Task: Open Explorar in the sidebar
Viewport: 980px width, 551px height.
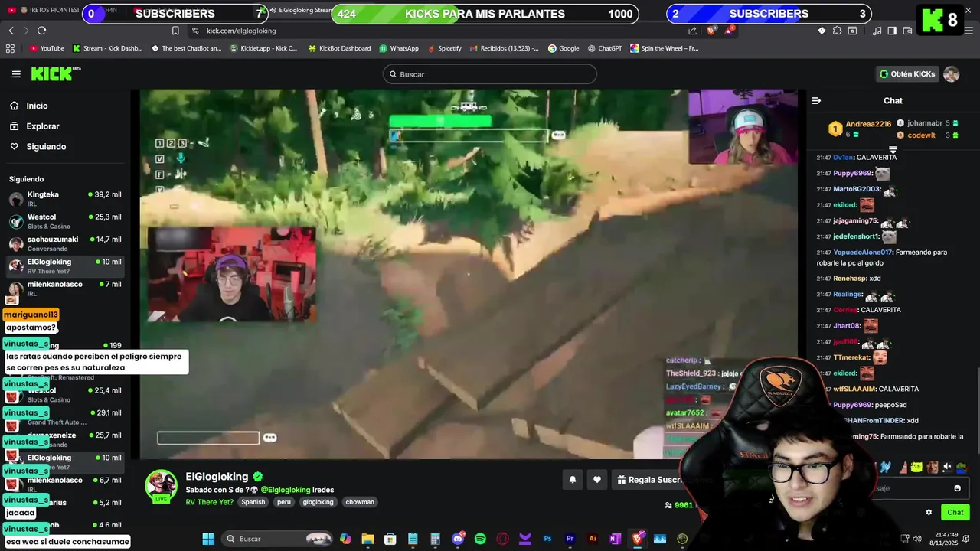Action: 42,126
